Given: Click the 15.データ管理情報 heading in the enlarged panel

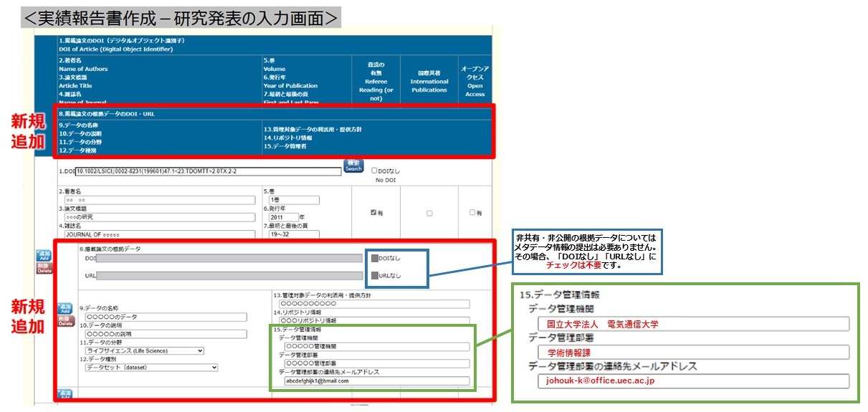Looking at the screenshot, I should 559,294.
